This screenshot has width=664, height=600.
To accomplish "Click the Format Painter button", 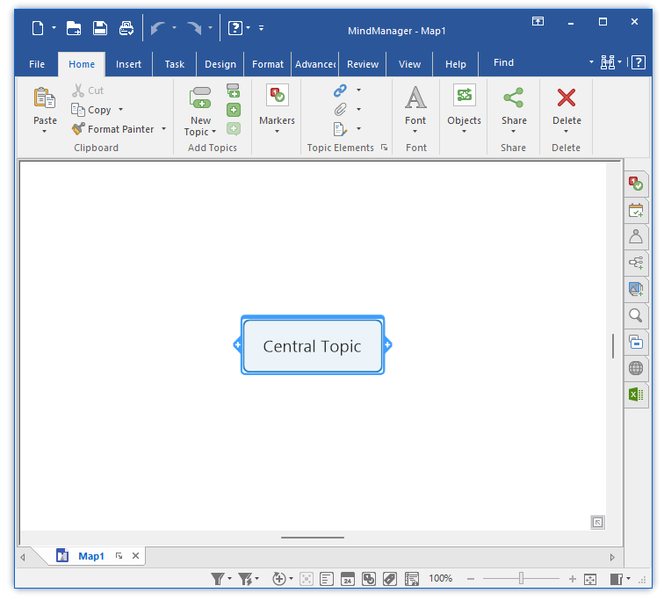I will [x=113, y=129].
